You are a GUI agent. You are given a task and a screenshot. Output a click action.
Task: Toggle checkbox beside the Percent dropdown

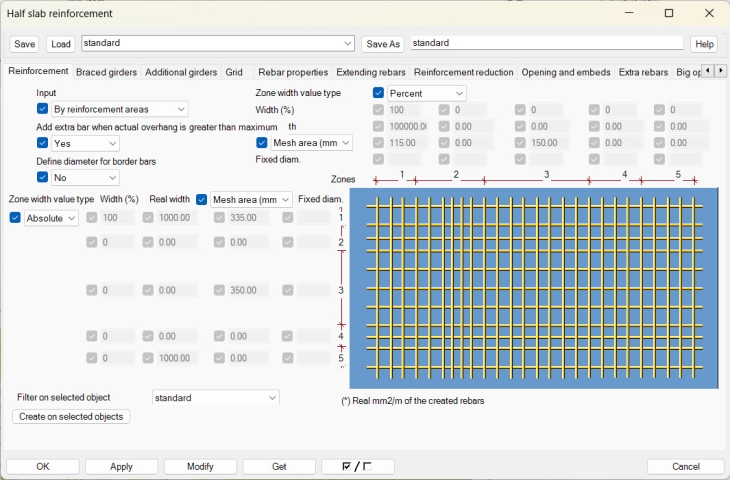click(379, 93)
